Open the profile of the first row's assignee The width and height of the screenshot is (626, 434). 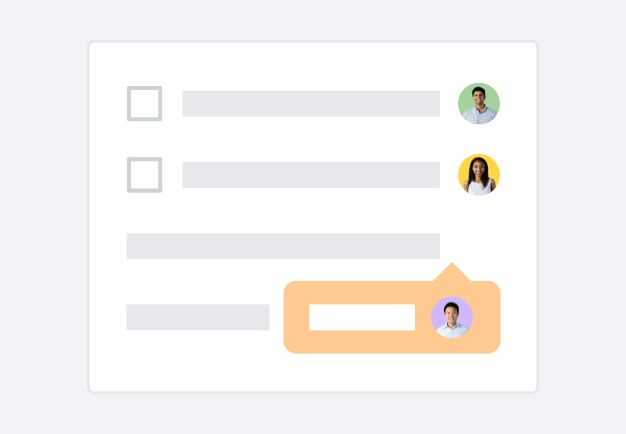[478, 103]
